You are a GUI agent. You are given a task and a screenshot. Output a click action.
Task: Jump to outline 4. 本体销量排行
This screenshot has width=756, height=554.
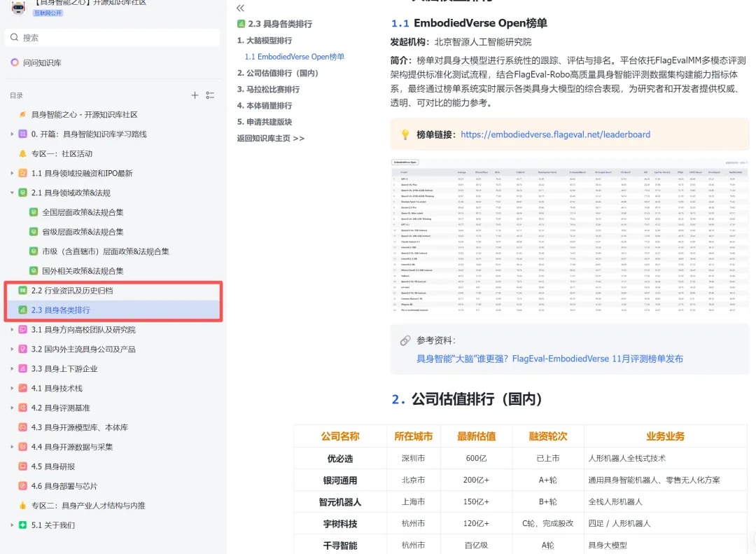[264, 106]
